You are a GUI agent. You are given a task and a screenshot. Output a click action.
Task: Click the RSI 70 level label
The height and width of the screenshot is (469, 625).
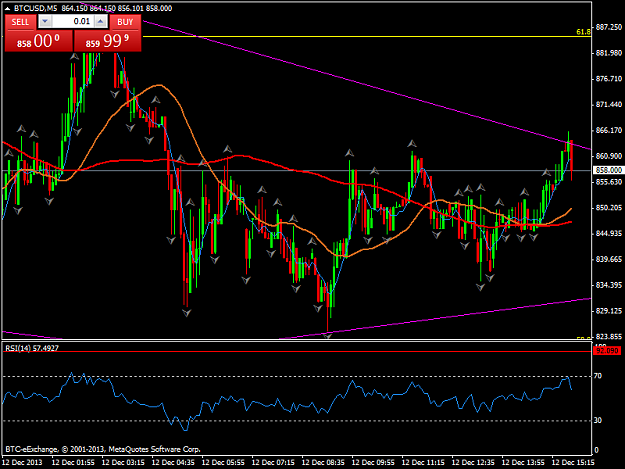click(598, 376)
